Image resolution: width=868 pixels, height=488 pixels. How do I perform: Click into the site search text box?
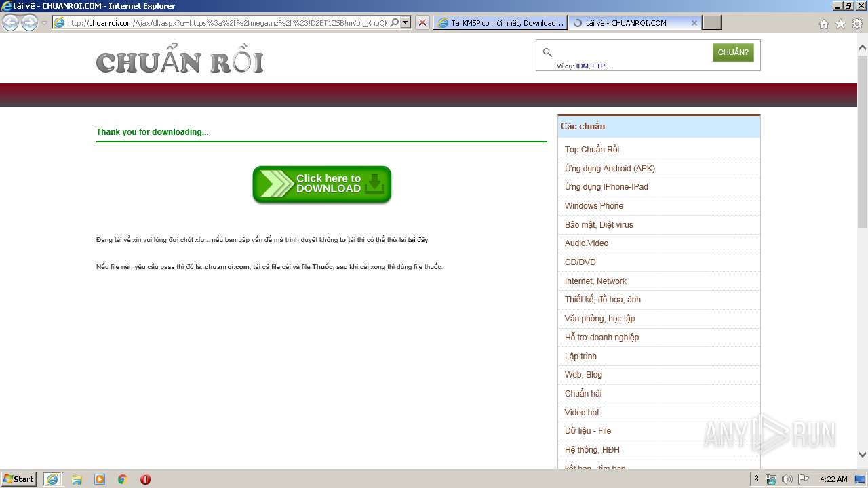[632, 52]
